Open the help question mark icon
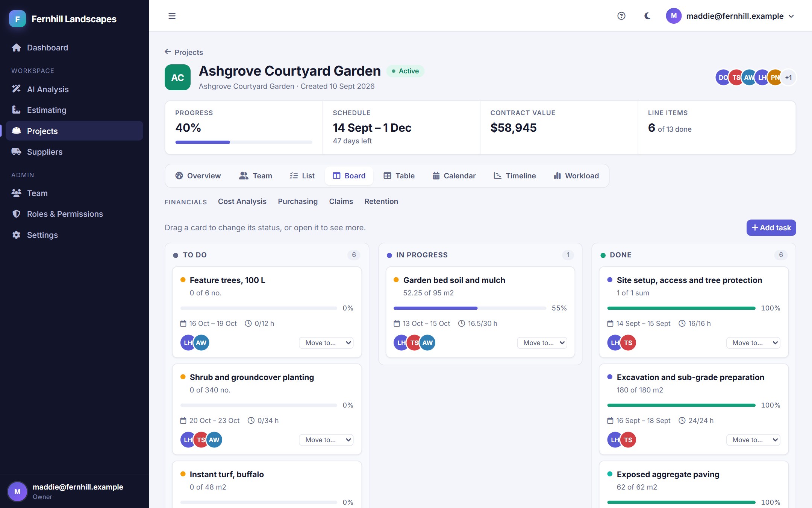The image size is (812, 508). tap(621, 16)
